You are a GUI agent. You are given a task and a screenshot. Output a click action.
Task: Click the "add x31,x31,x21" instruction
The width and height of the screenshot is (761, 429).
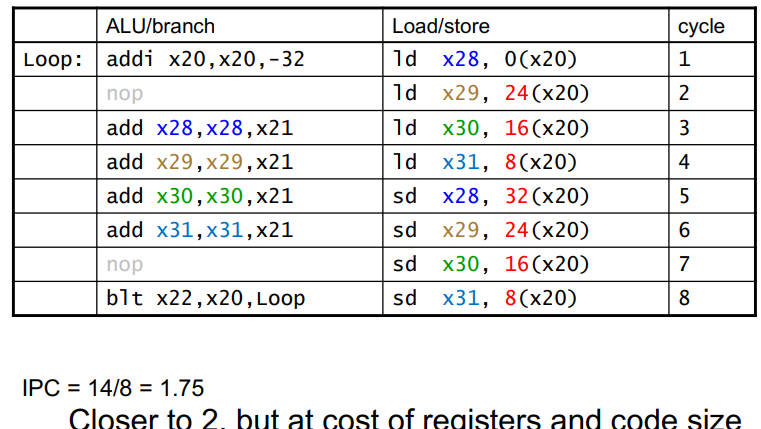[x=200, y=230]
